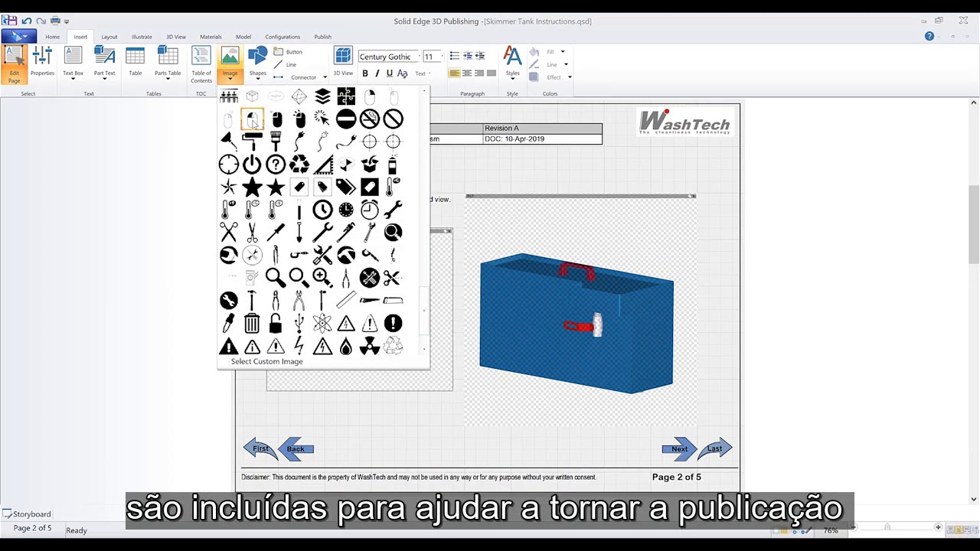This screenshot has height=551, width=980.
Task: Choose the padlock image
Action: pyautogui.click(x=276, y=323)
